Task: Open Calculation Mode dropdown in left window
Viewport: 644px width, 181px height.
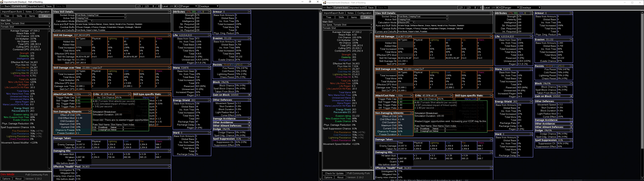Action: pos(84,21)
